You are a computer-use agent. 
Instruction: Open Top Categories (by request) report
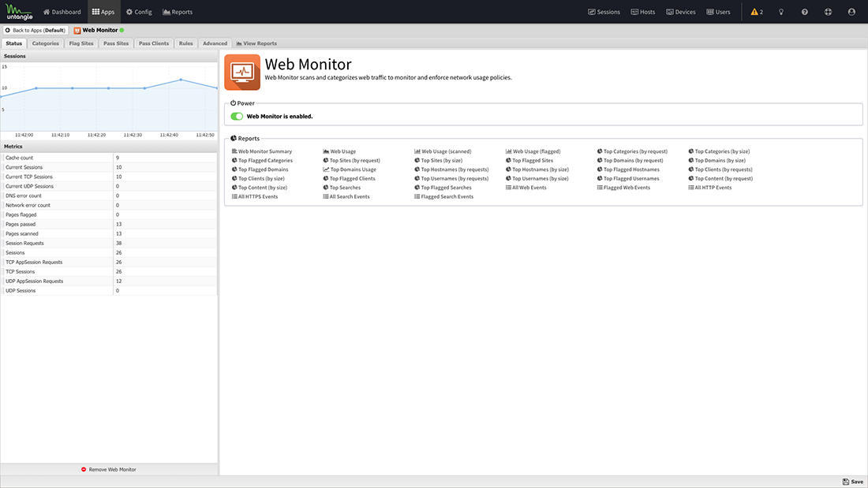pos(632,151)
